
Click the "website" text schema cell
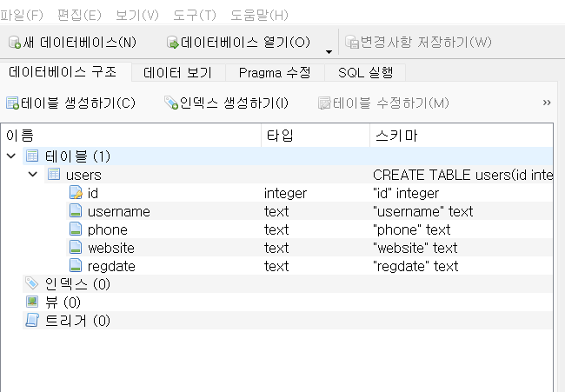point(415,248)
